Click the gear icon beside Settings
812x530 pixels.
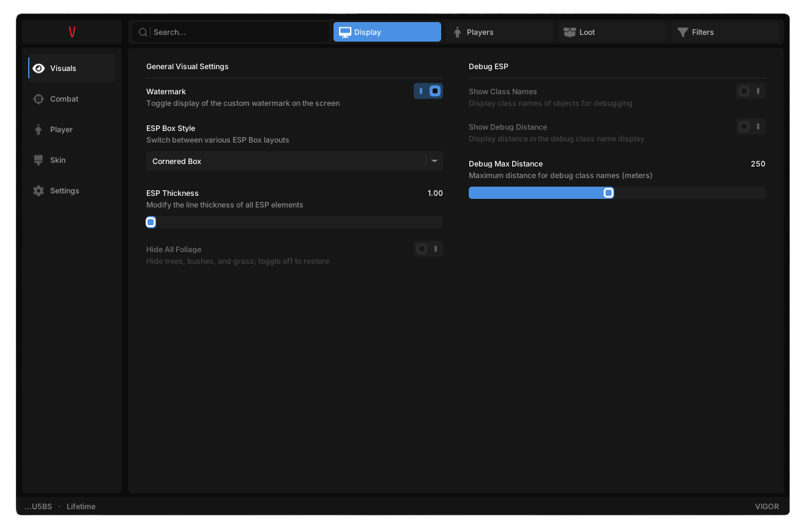point(39,191)
